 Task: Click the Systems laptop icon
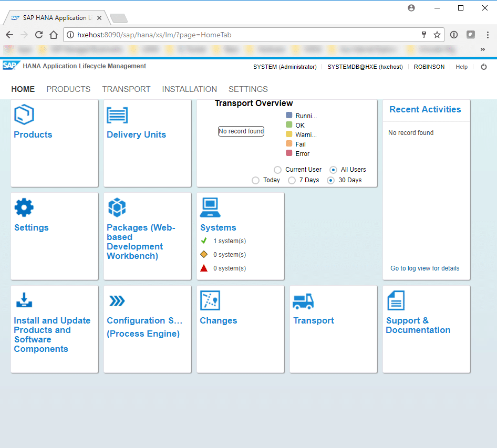coord(210,207)
